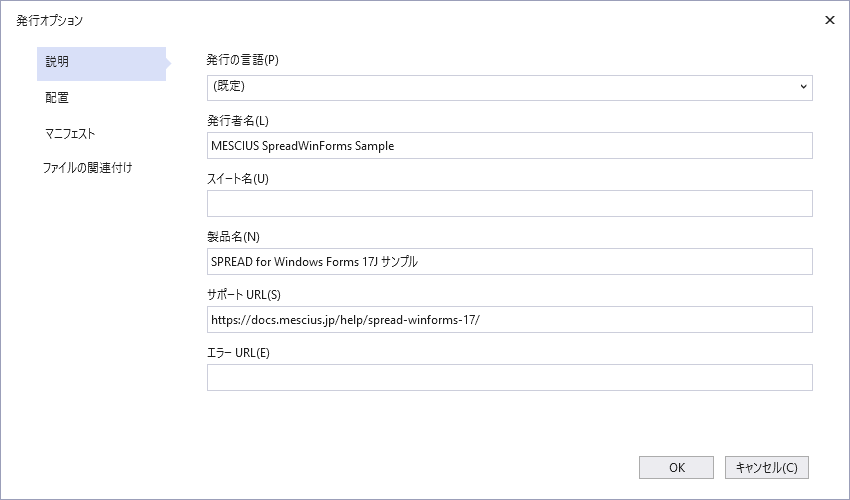This screenshot has width=850, height=500.
Task: Click the 発行の言語(P) label
Action: tap(242, 60)
